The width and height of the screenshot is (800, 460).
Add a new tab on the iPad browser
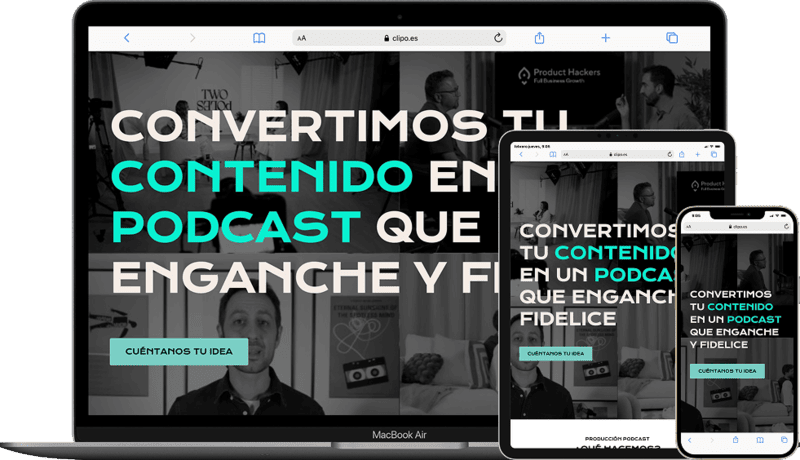(697, 155)
